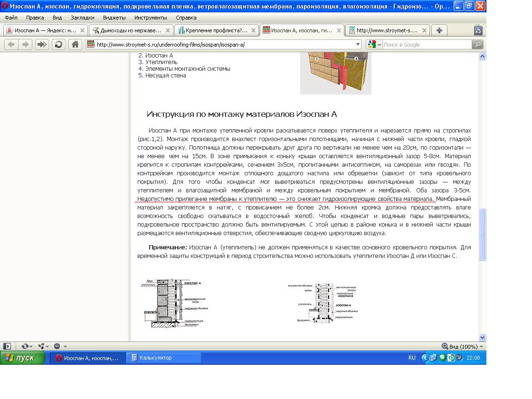The image size is (532, 399).
Task: Switch to the 'Изоспан А — Яндекс' tab
Action: click(x=45, y=30)
